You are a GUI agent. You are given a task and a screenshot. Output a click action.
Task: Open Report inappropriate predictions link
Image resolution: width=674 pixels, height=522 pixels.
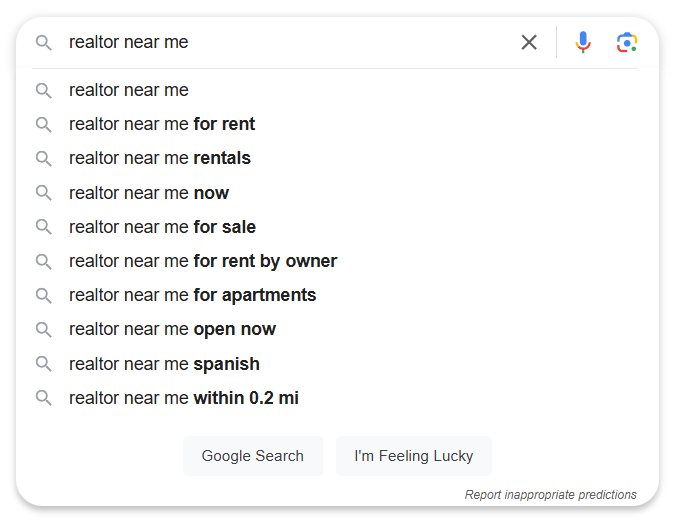point(551,495)
